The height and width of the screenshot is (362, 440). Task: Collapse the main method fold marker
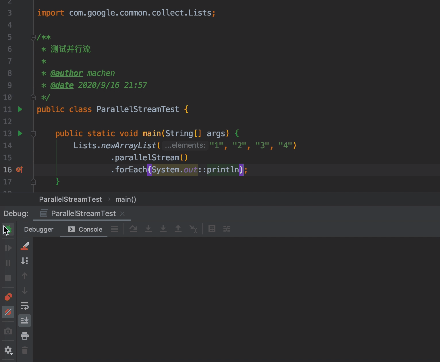[33, 134]
